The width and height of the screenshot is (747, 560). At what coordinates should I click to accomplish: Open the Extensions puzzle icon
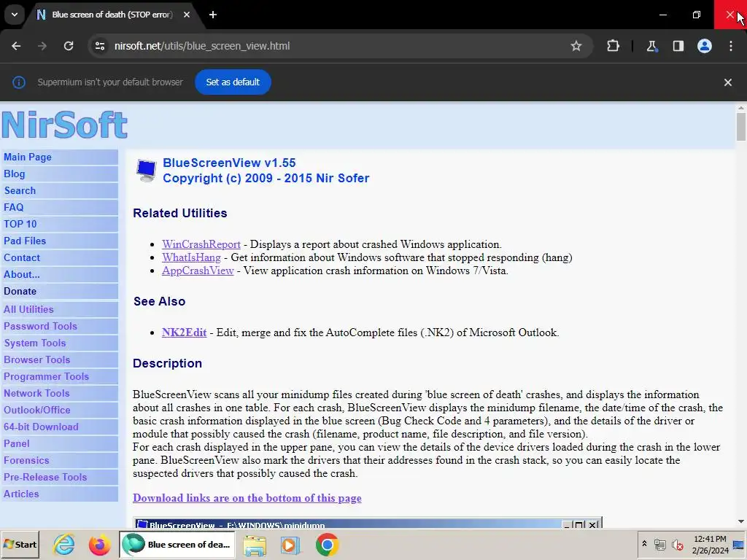tap(613, 46)
